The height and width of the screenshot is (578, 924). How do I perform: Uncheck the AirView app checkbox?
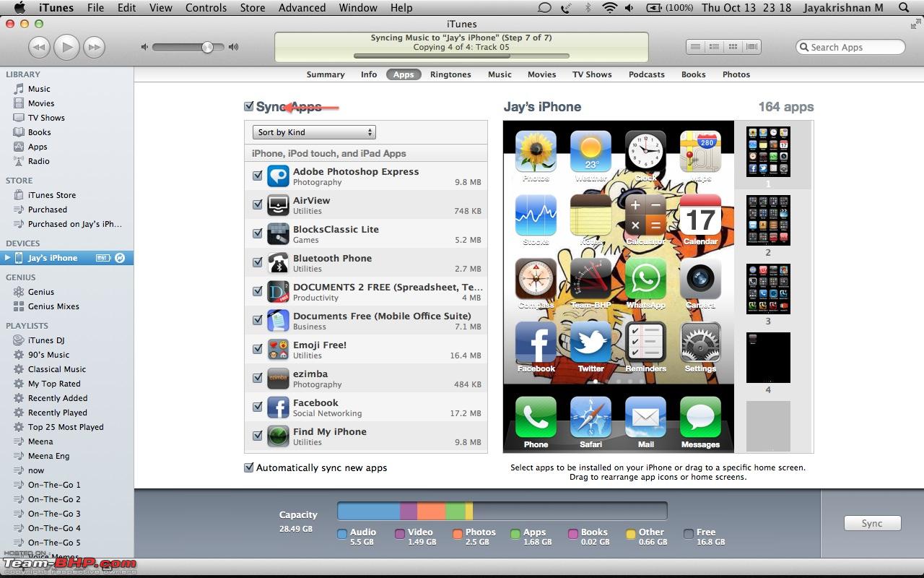pos(257,204)
